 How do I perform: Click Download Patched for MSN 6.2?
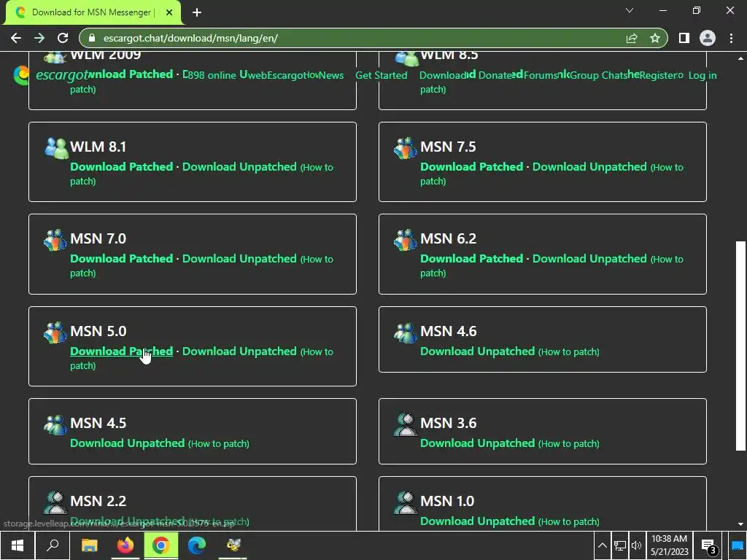pyautogui.click(x=472, y=259)
